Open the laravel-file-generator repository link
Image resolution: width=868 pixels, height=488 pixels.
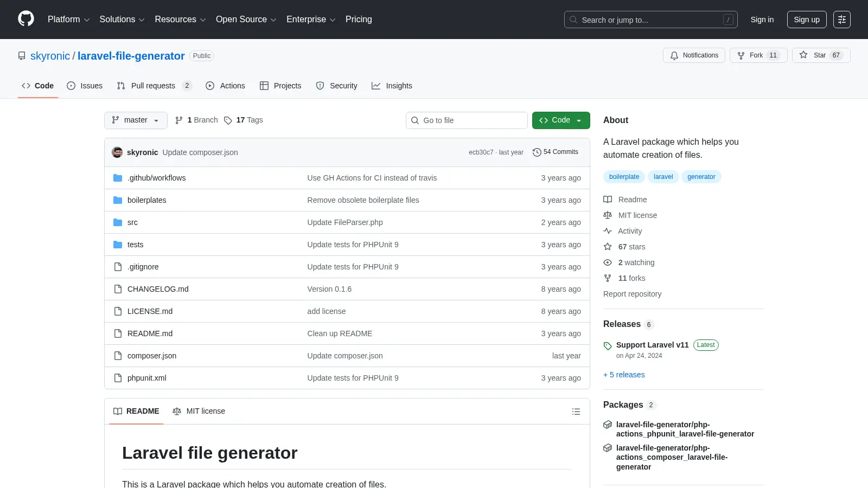131,56
